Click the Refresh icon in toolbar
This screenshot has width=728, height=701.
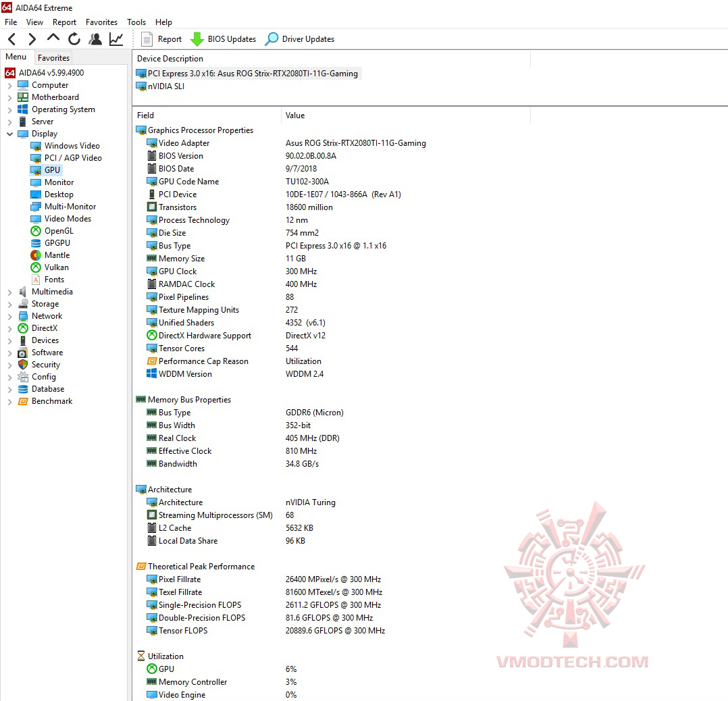coord(74,39)
